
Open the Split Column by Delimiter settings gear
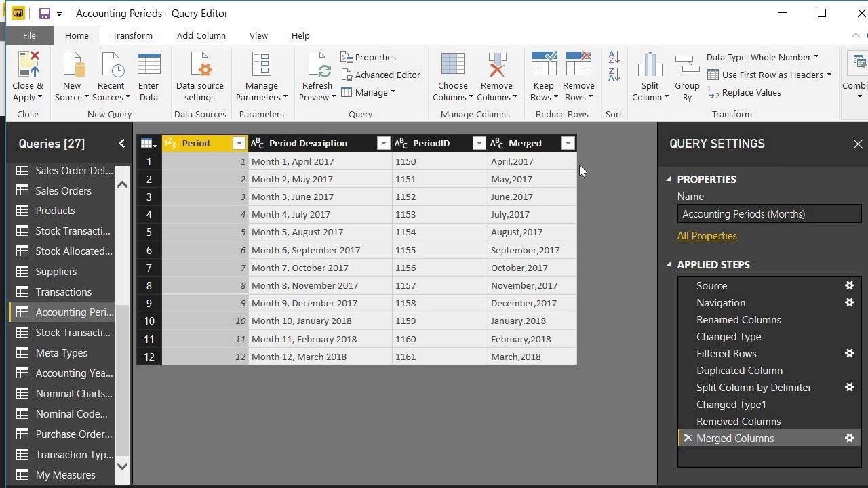[849, 387]
